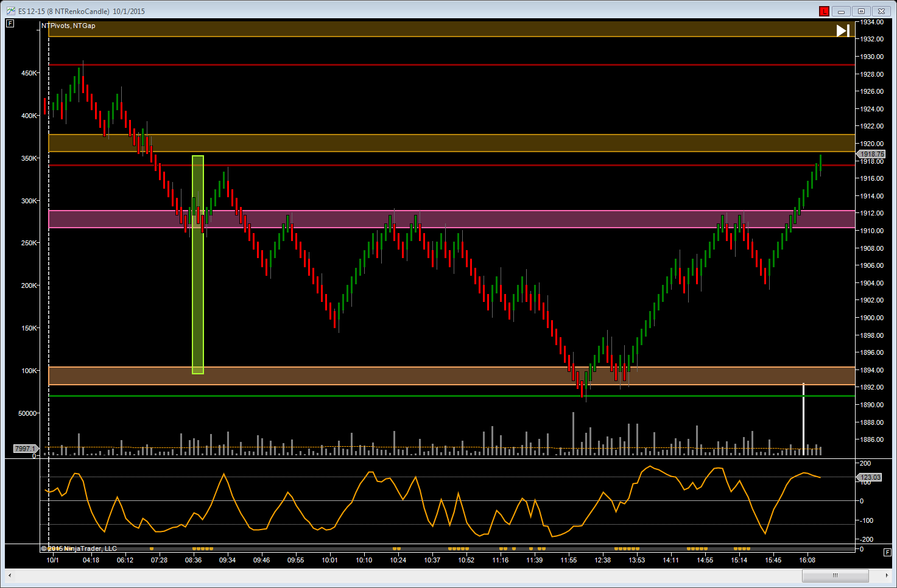Select the tall green rectangle drawing
Viewport: 897px width, 588px height.
click(198, 264)
